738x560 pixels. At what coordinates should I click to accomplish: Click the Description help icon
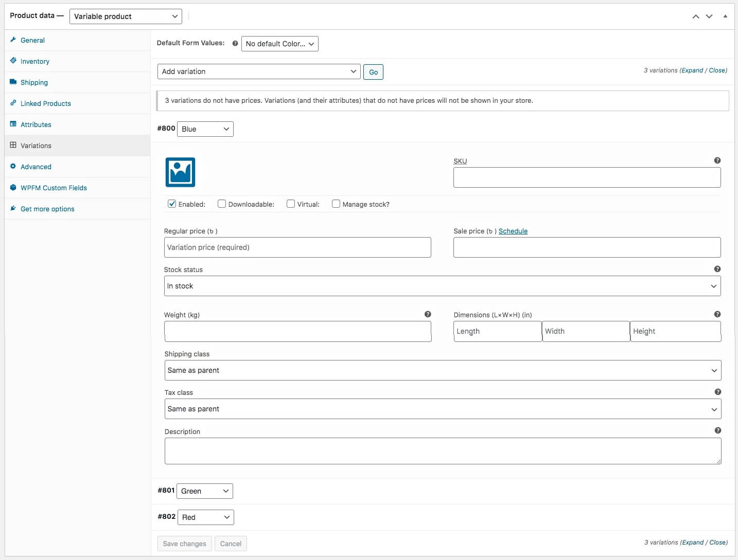[717, 430]
